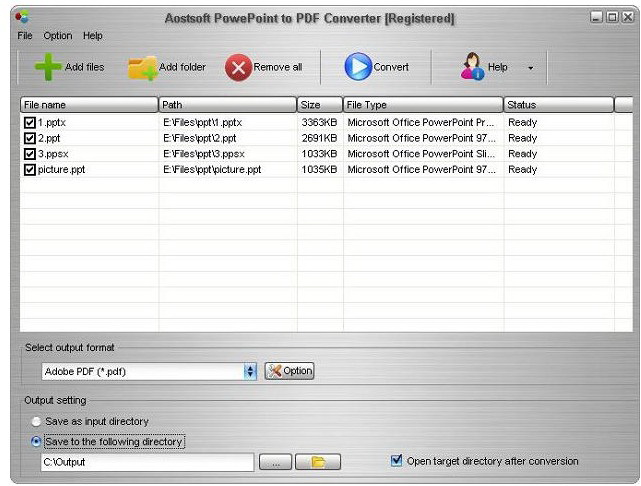Maximize the converter window
Image resolution: width=641 pixels, height=486 pixels.
[x=612, y=17]
